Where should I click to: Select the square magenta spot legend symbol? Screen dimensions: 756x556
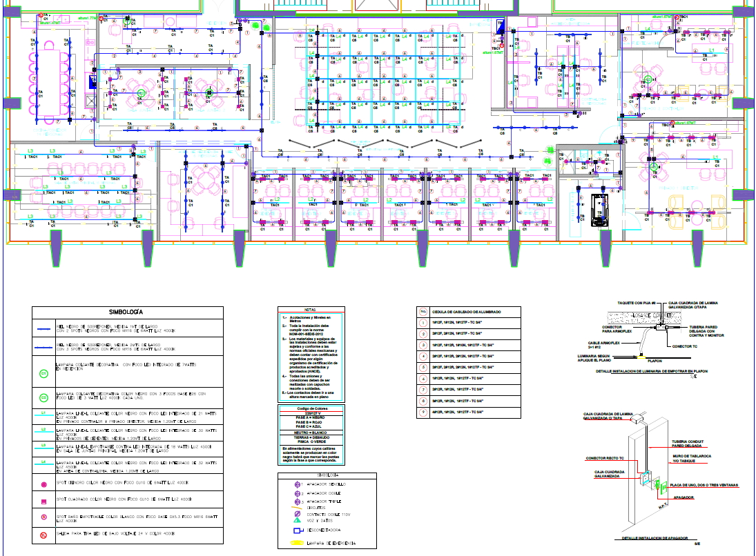point(43,501)
